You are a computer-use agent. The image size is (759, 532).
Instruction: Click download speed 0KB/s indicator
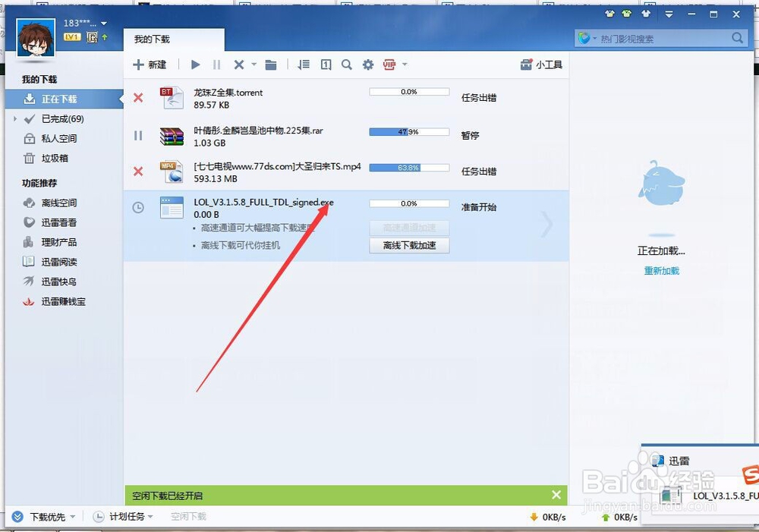(548, 517)
